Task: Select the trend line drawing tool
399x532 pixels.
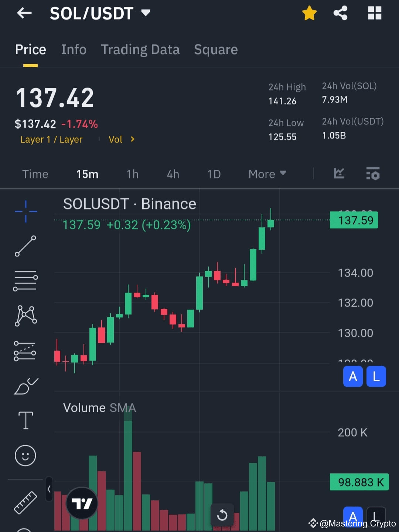Action: 25,246
